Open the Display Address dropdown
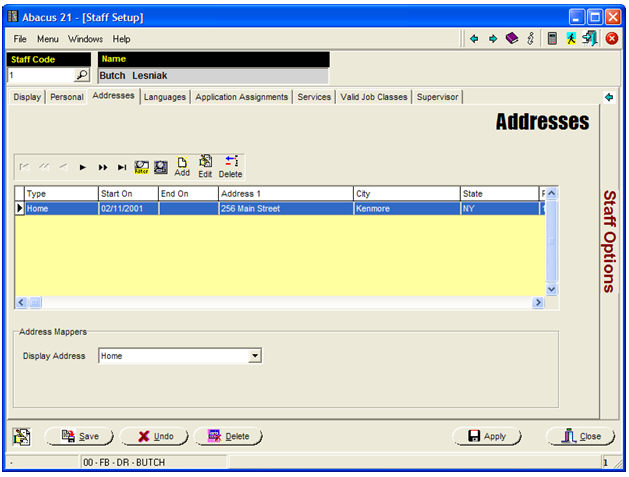The image size is (629, 477). point(255,355)
